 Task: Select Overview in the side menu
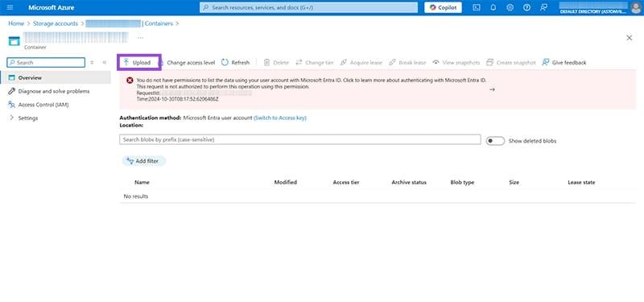56,77
